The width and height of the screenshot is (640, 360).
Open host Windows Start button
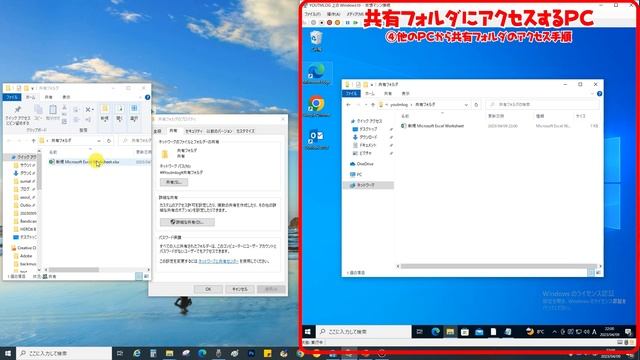click(x=8, y=353)
